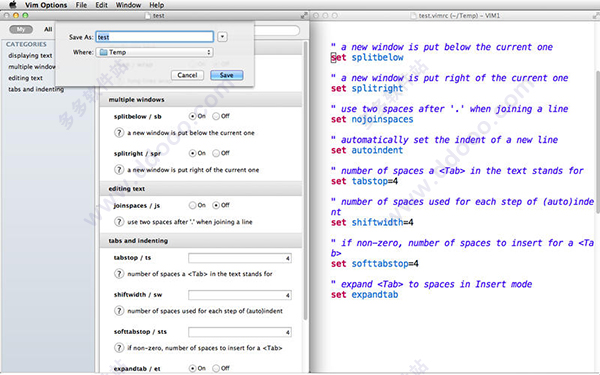Open help for joinspaces option
This screenshot has height=375, width=600.
119,222
